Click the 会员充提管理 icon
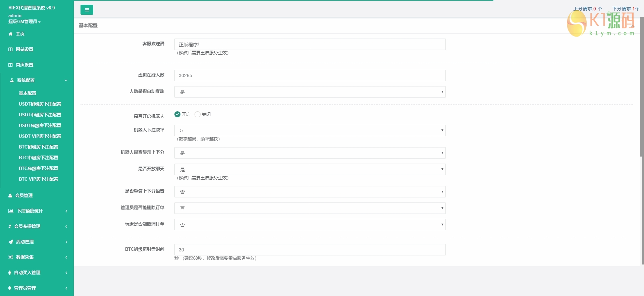This screenshot has height=296, width=644. (x=10, y=226)
